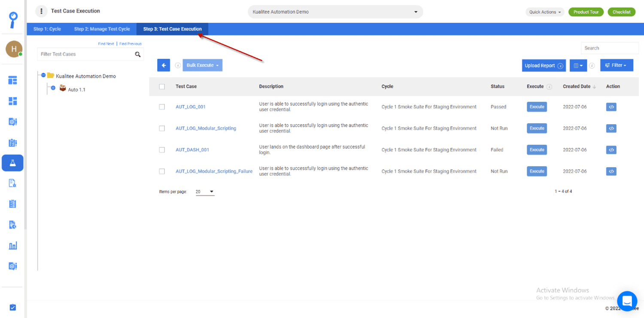This screenshot has height=318, width=644.
Task: Click the search magnifier in Filter Test Cases
Action: [x=138, y=55]
